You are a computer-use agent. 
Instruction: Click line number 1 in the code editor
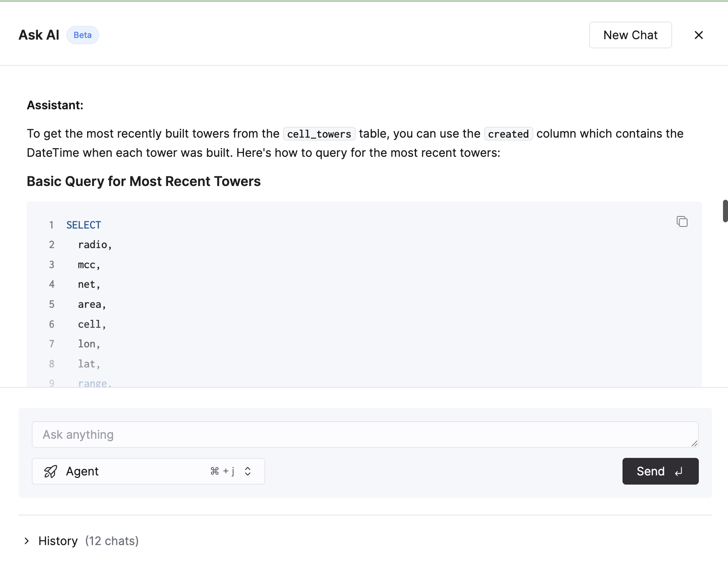51,225
